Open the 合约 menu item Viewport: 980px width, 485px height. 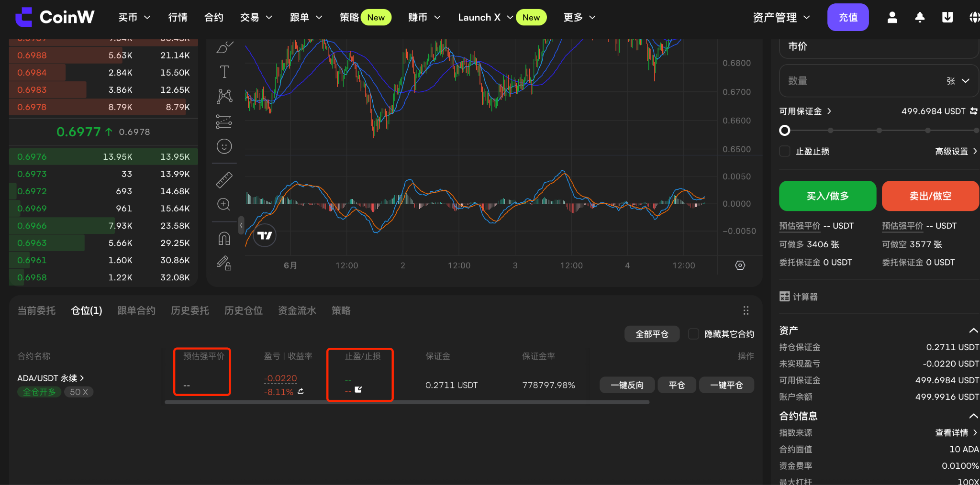(x=214, y=18)
